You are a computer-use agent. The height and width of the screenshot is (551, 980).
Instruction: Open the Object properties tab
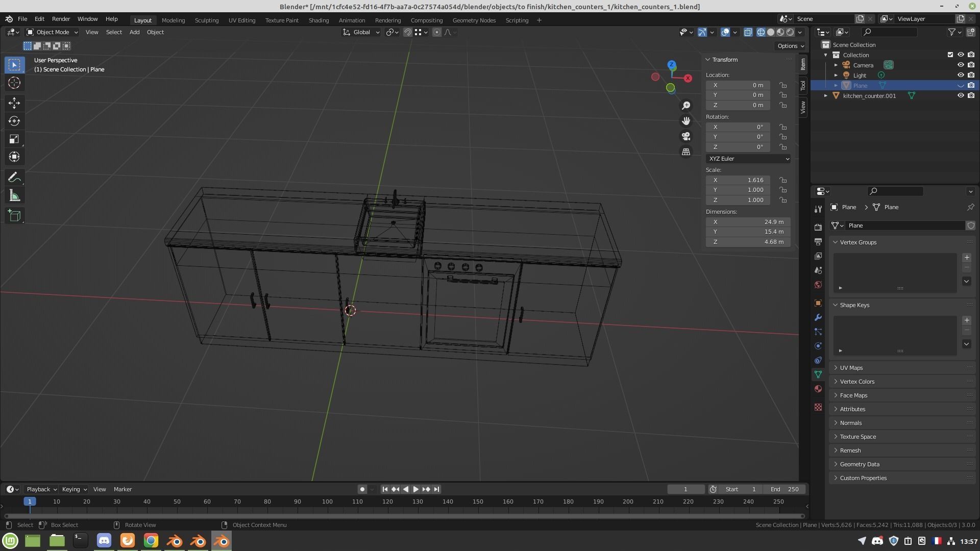(x=818, y=303)
